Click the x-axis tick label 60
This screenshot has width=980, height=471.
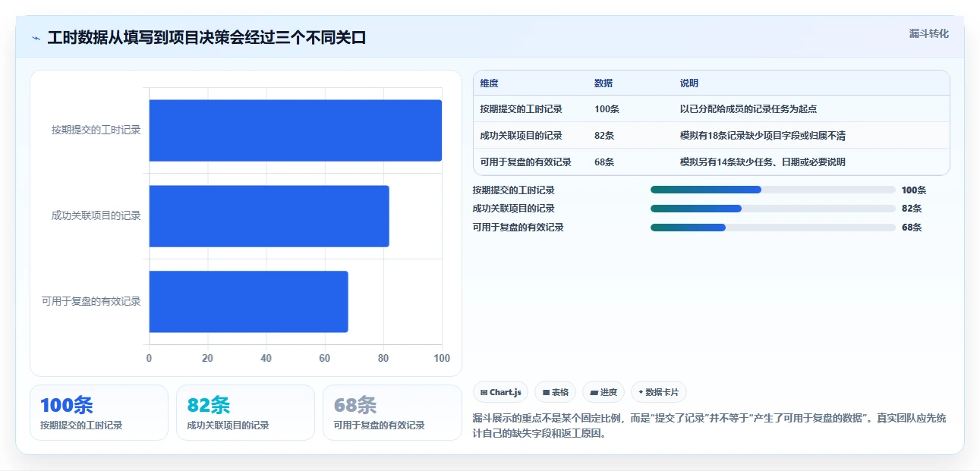click(x=325, y=358)
